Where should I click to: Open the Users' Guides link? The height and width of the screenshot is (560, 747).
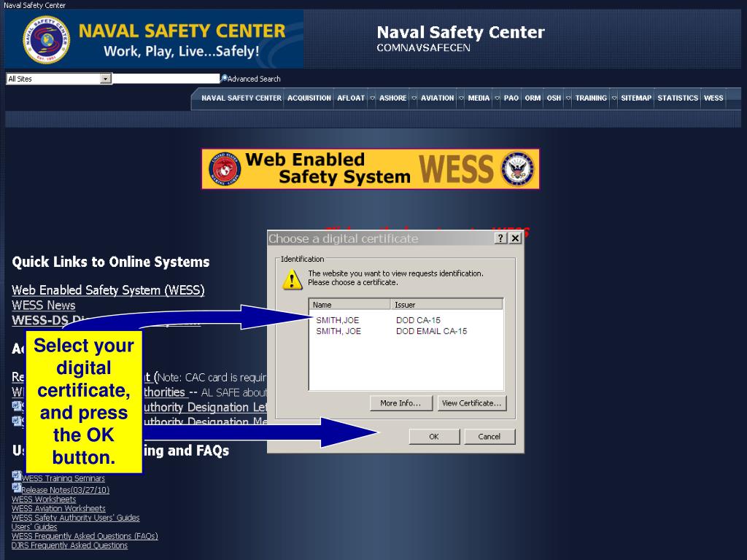[x=34, y=526]
